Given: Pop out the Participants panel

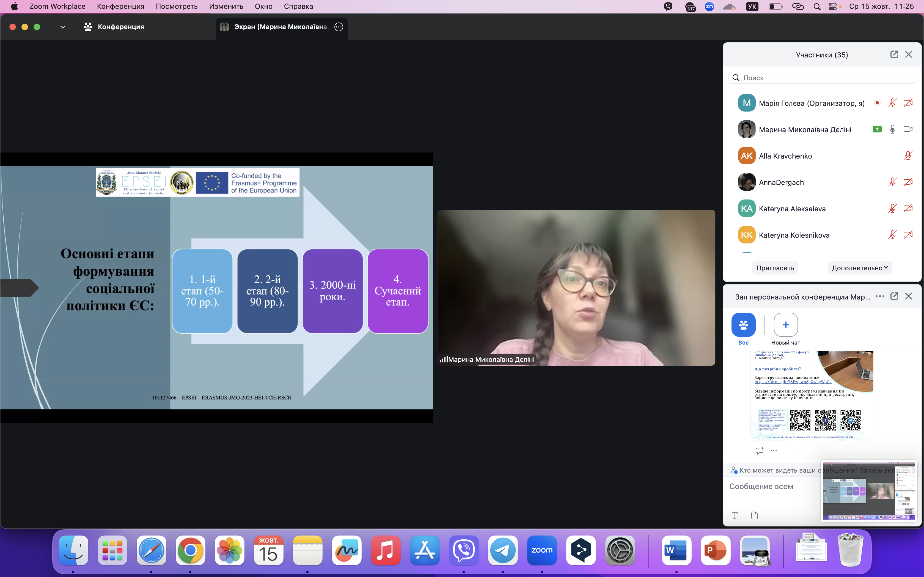Looking at the screenshot, I should click(x=894, y=55).
